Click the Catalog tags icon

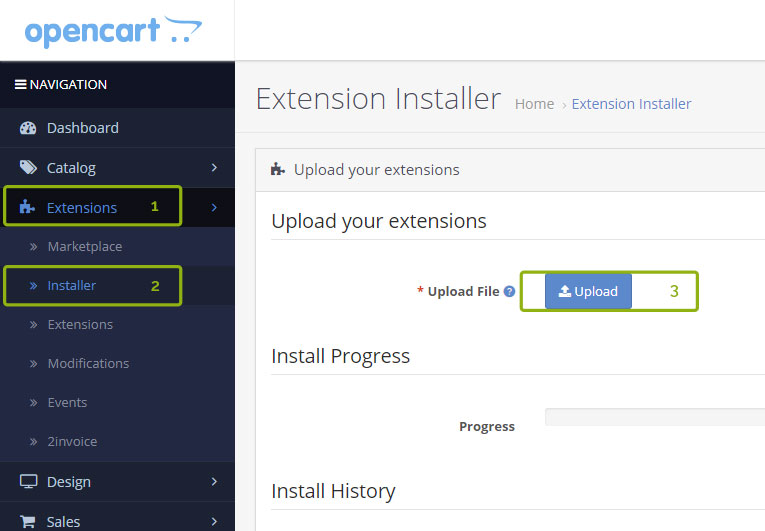28,167
